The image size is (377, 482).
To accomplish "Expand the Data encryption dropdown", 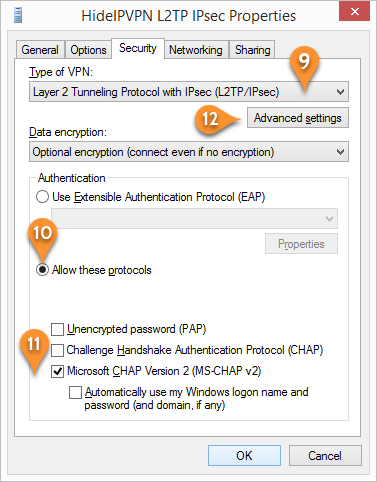I will (x=189, y=152).
